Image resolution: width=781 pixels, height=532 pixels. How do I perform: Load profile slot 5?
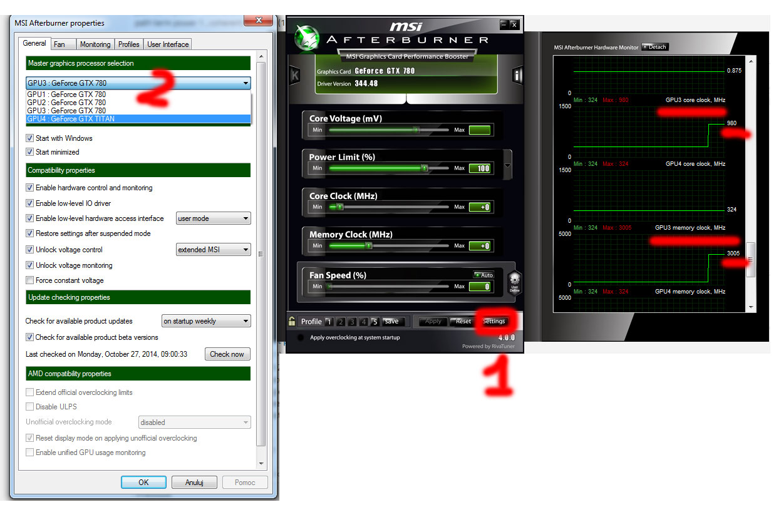[375, 322]
